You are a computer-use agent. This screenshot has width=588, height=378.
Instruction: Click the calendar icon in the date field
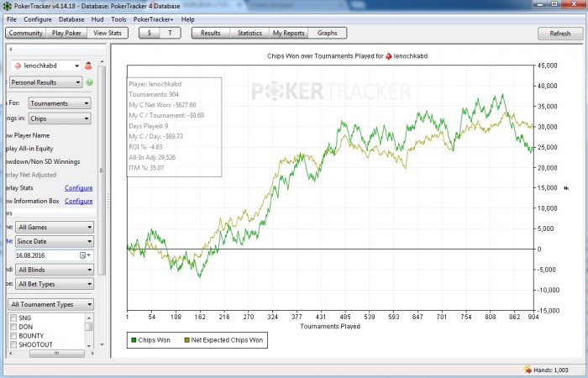pyautogui.click(x=83, y=255)
